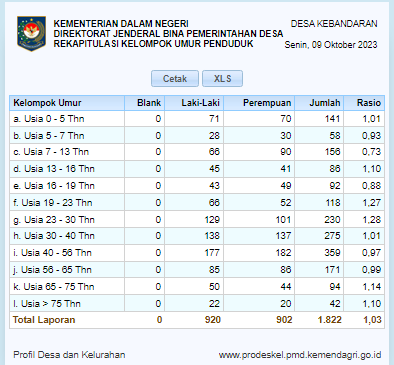Click the Cetak print button
394x365 pixels.
[x=175, y=79]
